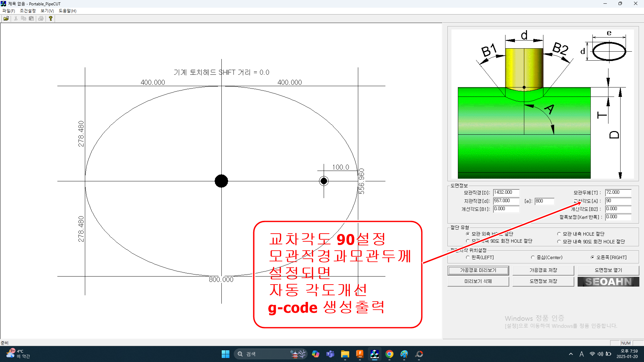Click the 모관직경[D] input field
The width and height of the screenshot is (644, 362).
coord(506,192)
